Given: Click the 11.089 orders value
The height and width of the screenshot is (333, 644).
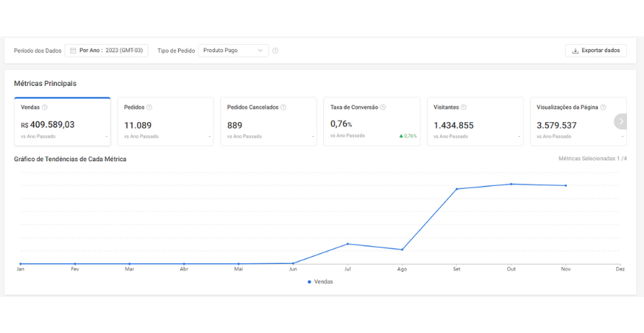Looking at the screenshot, I should tap(138, 126).
